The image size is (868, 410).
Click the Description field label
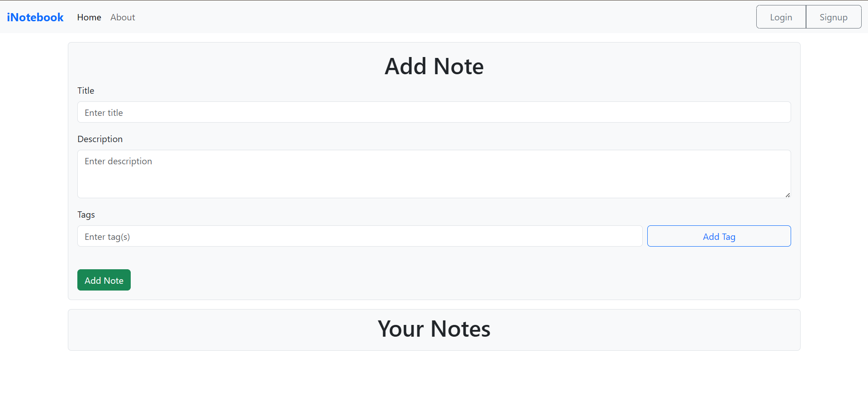[x=100, y=139]
